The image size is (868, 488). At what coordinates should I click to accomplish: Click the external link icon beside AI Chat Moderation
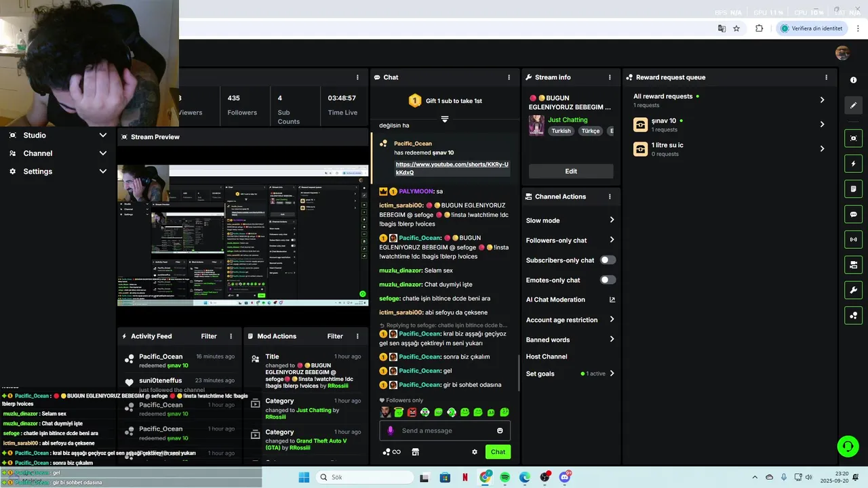612,300
